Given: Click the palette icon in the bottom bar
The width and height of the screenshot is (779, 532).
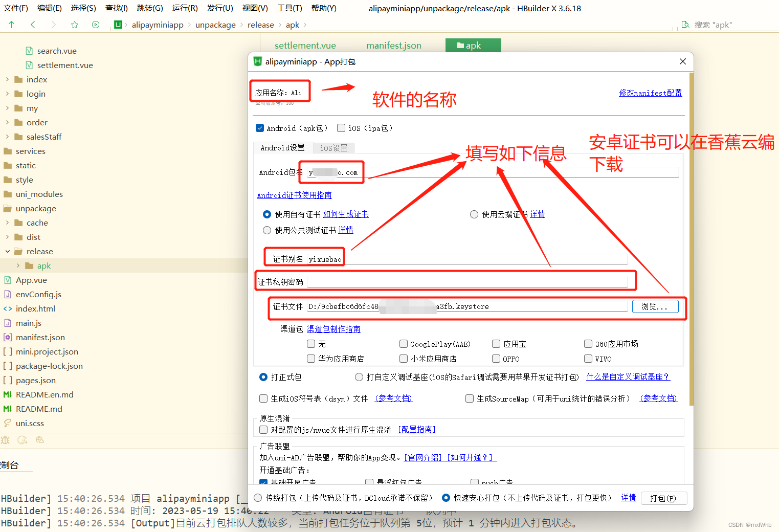Looking at the screenshot, I should pyautogui.click(x=40, y=440).
